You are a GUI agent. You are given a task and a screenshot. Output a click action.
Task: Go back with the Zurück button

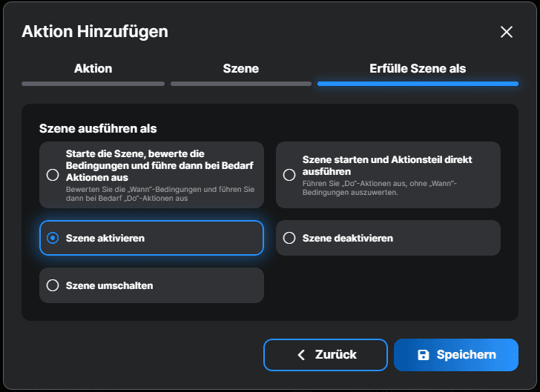[x=325, y=355]
